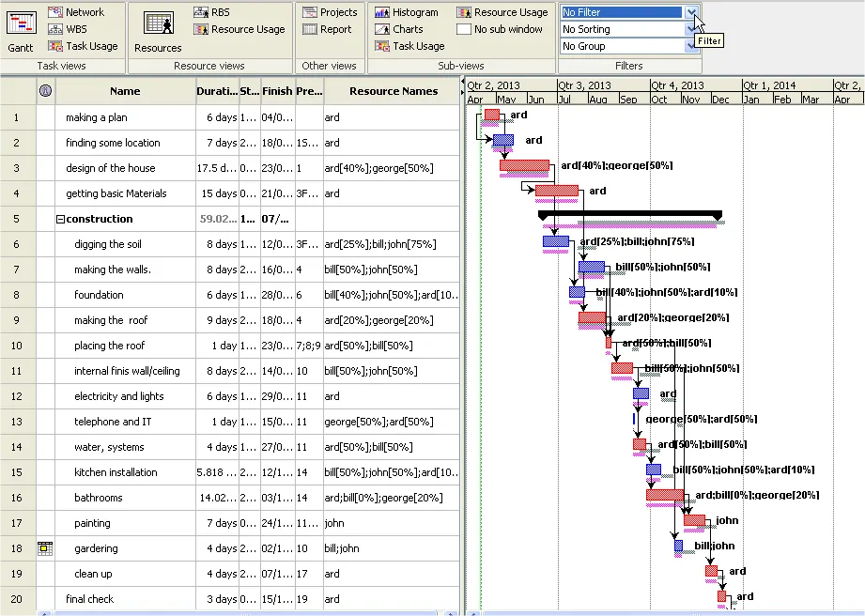Open the No Sorting dropdown

[692, 29]
